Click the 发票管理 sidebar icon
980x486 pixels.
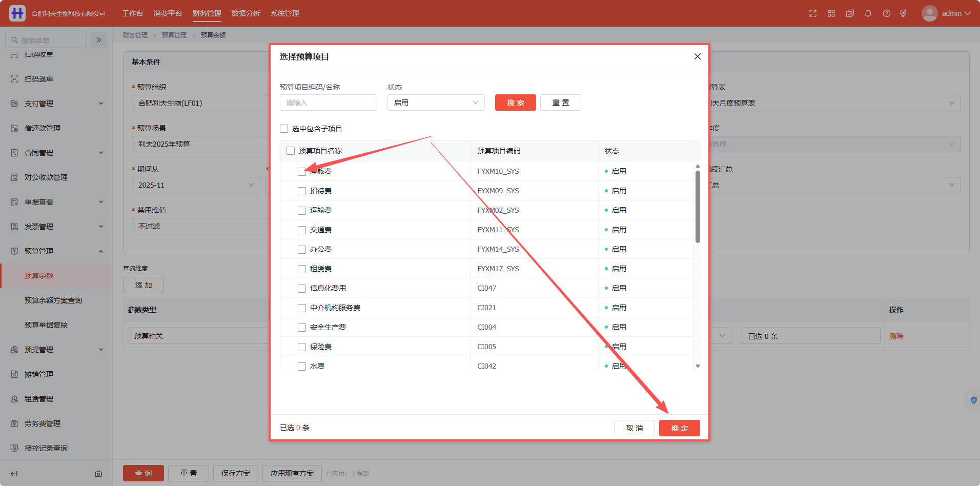14,227
